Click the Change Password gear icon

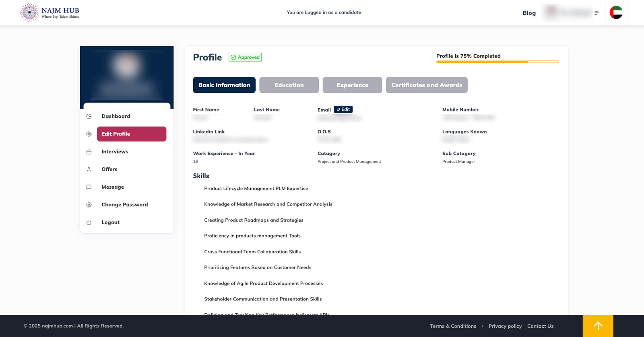click(89, 205)
